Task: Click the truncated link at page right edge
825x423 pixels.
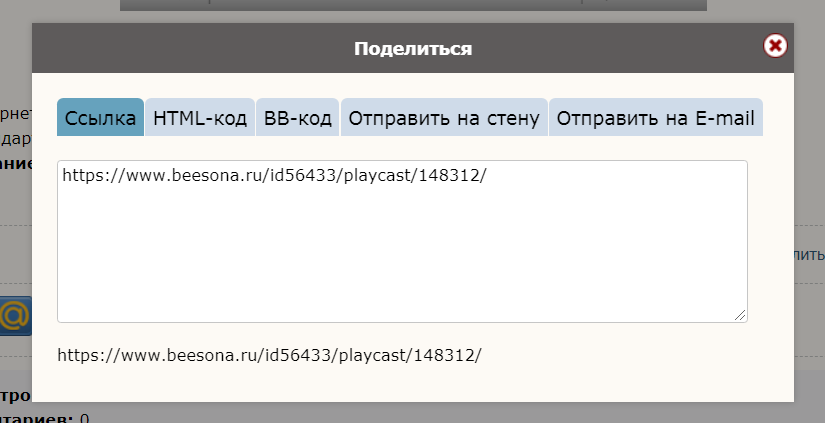Action: (x=810, y=256)
